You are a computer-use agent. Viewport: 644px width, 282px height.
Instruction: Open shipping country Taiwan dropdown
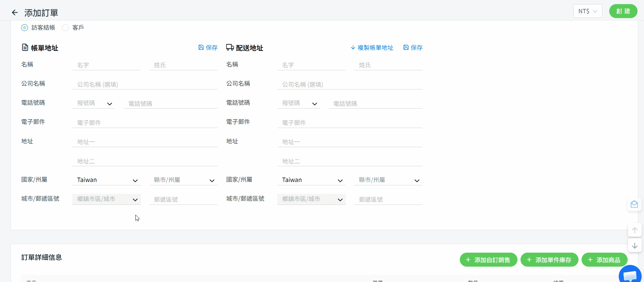[x=311, y=180]
